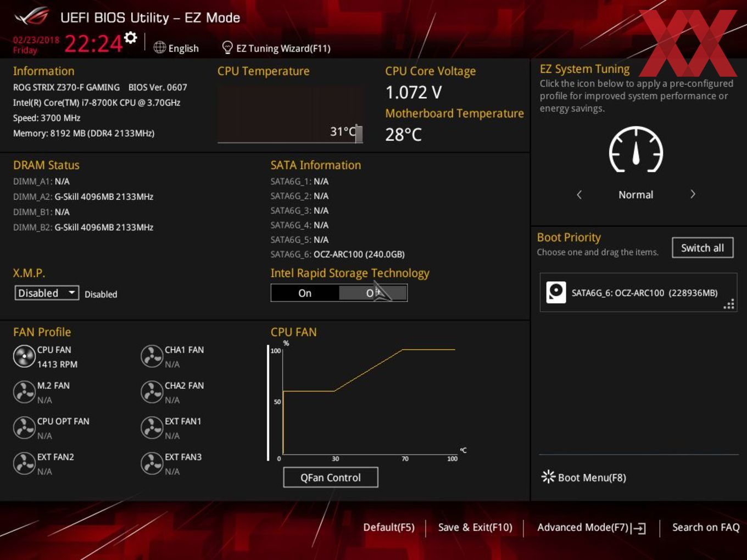The width and height of the screenshot is (747, 560).
Task: Select the CHA1 FAN icon
Action: click(x=152, y=356)
